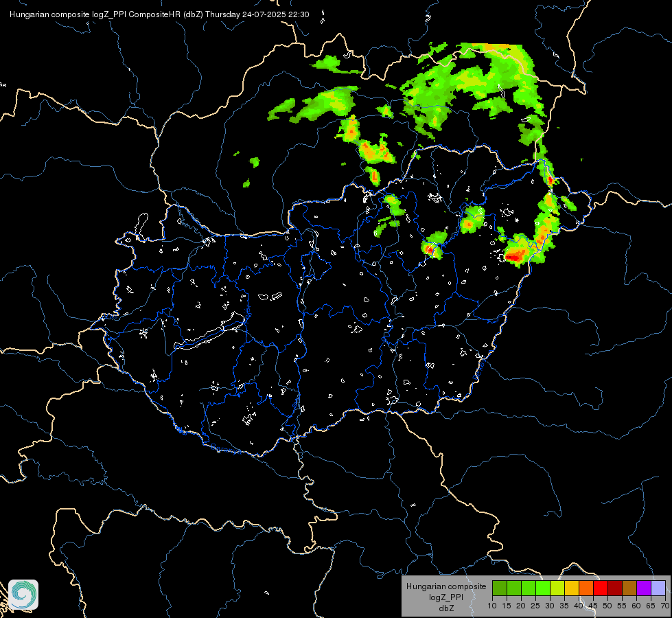Screen dimensions: 672x618
Task: Click the timestamp 'Thursday 24-07-2025 22:30'
Action: 257,14
